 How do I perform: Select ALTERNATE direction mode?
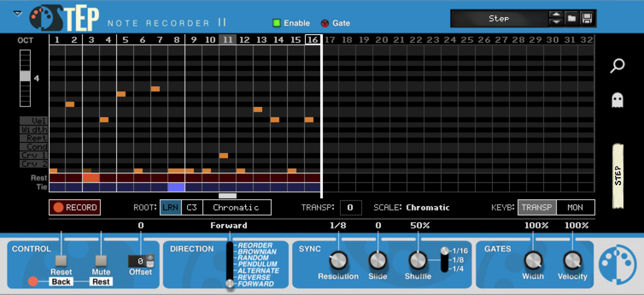[x=258, y=271]
